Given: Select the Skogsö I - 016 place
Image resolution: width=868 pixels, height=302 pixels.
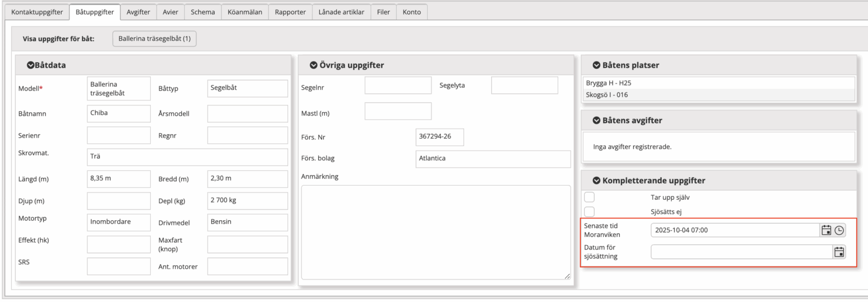Looking at the screenshot, I should point(718,95).
